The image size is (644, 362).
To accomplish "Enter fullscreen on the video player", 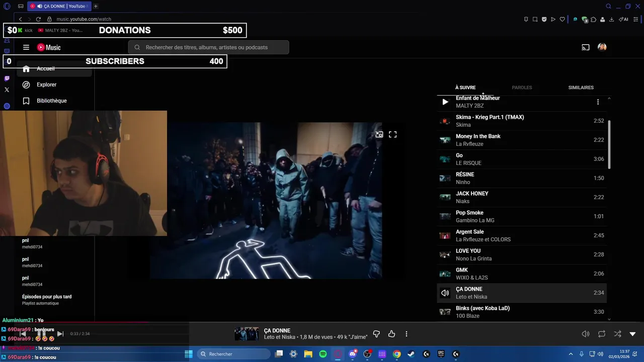I will [x=392, y=134].
